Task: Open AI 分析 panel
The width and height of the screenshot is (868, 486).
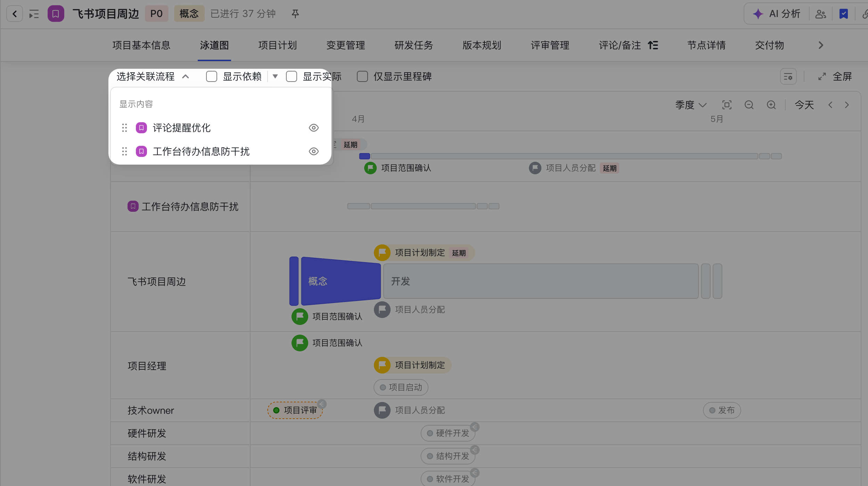Action: (x=777, y=14)
